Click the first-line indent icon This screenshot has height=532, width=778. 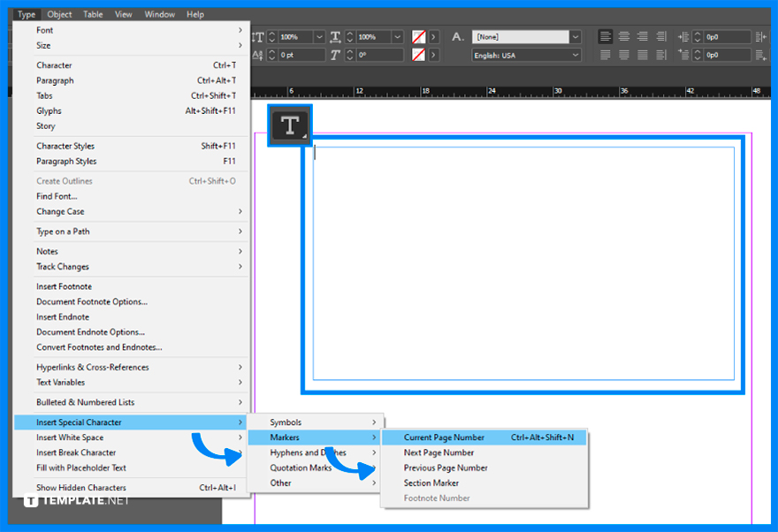coord(682,54)
